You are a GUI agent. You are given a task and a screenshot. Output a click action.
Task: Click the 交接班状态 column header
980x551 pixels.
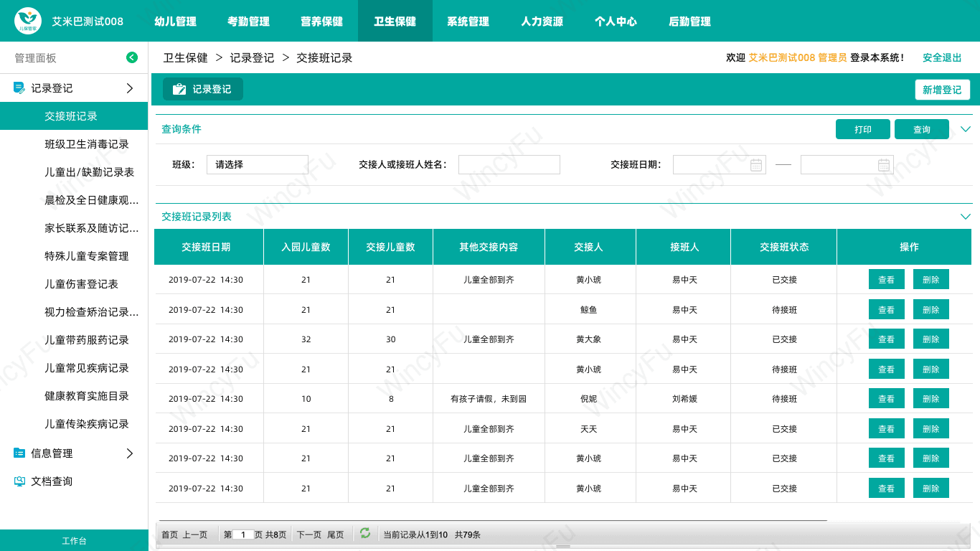784,247
